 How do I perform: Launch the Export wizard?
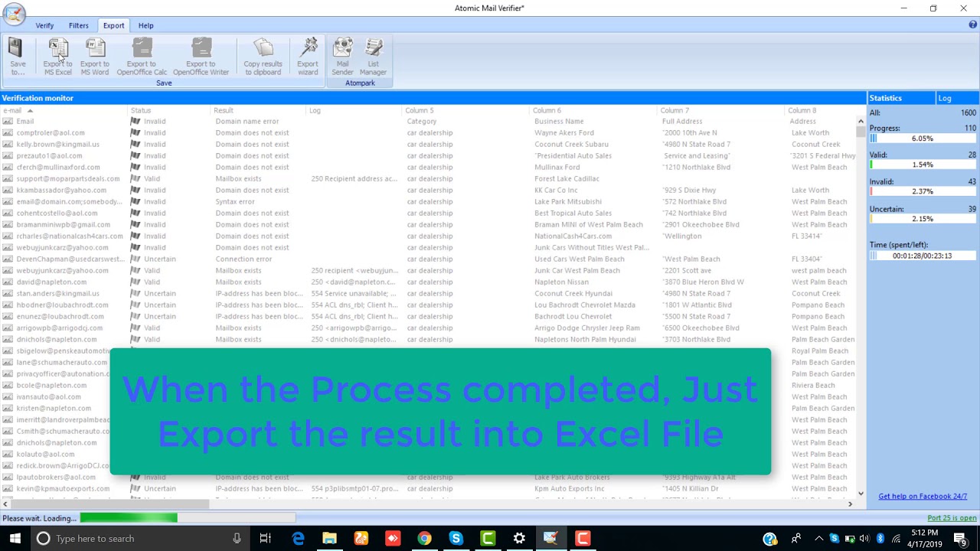point(308,57)
